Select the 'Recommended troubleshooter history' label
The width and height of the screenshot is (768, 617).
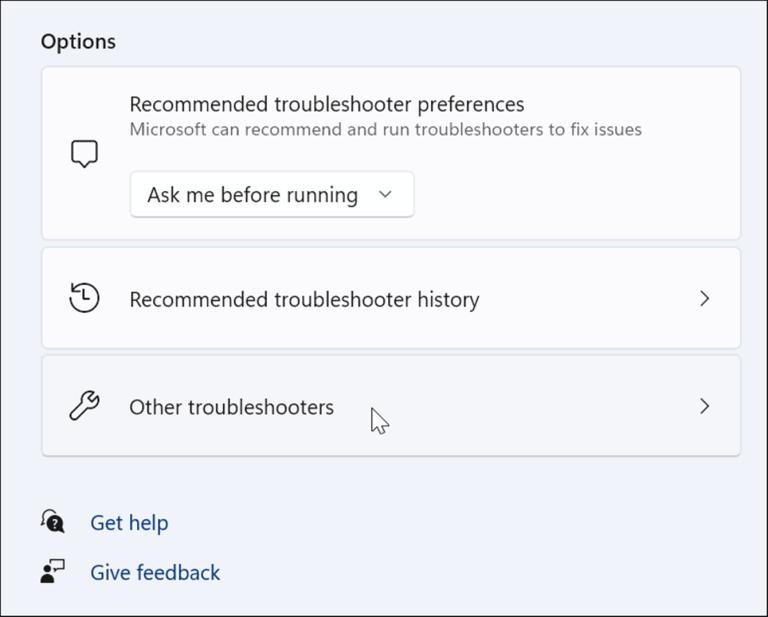(304, 299)
